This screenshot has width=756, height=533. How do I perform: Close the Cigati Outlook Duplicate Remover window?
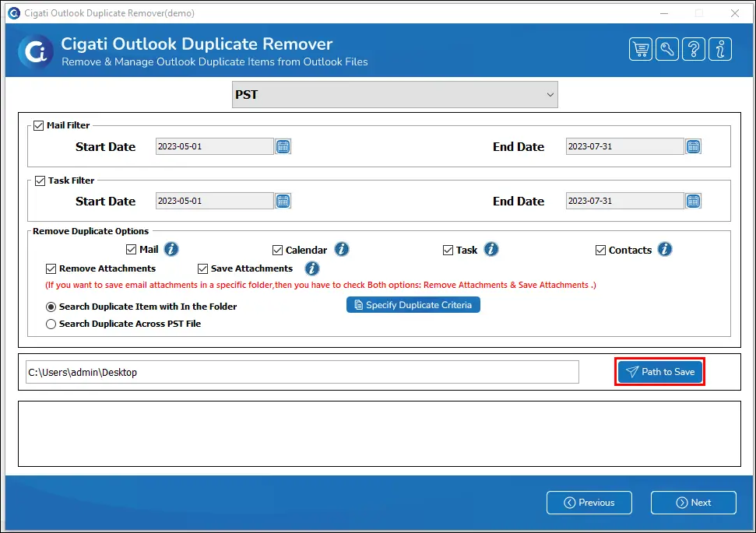(735, 13)
